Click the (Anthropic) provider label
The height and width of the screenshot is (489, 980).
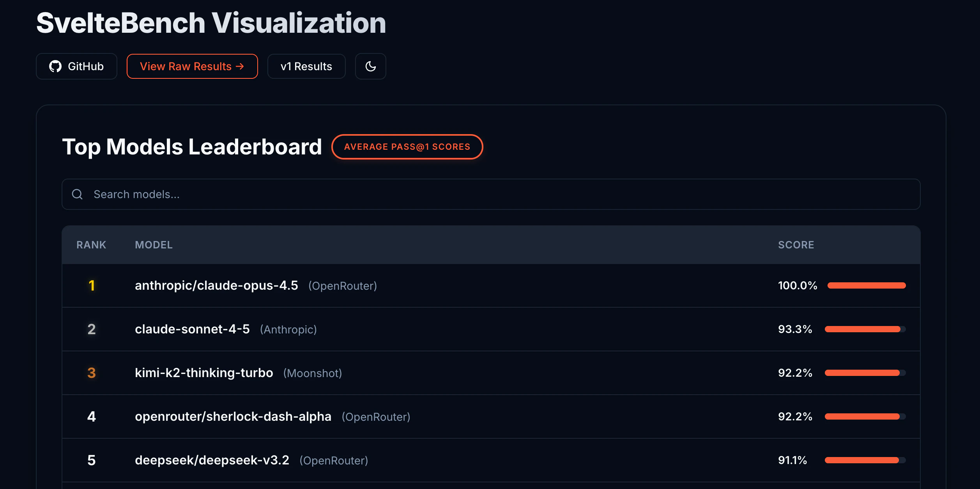pyautogui.click(x=288, y=330)
